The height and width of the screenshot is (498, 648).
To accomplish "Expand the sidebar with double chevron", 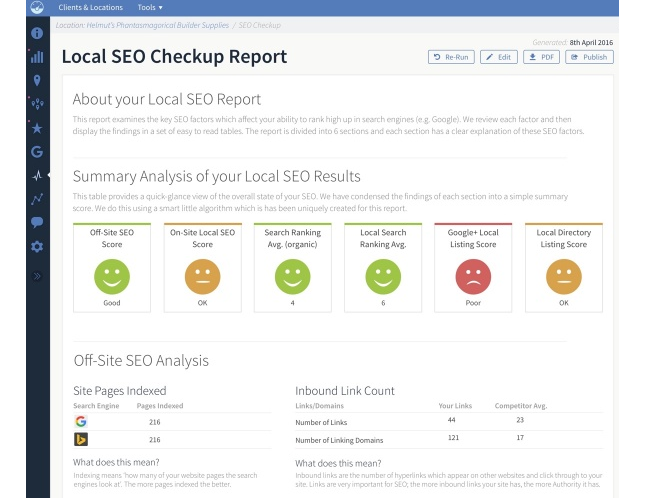I will coord(37,276).
